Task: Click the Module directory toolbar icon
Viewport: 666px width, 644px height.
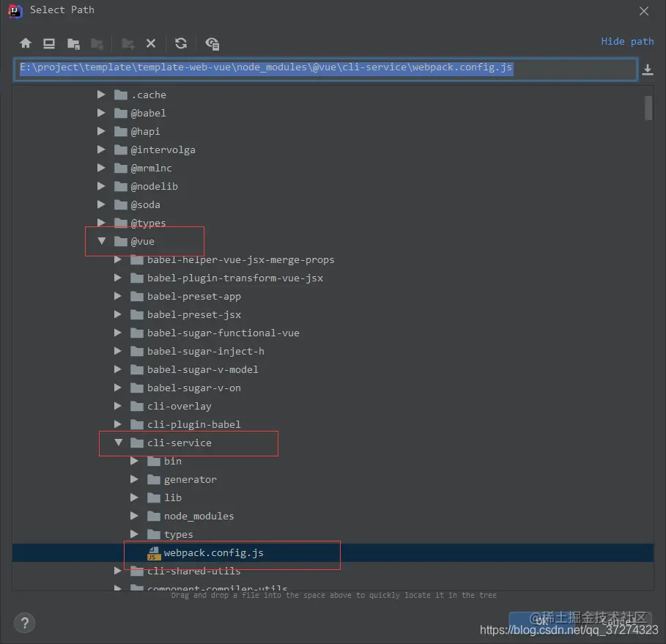Action: [x=97, y=44]
